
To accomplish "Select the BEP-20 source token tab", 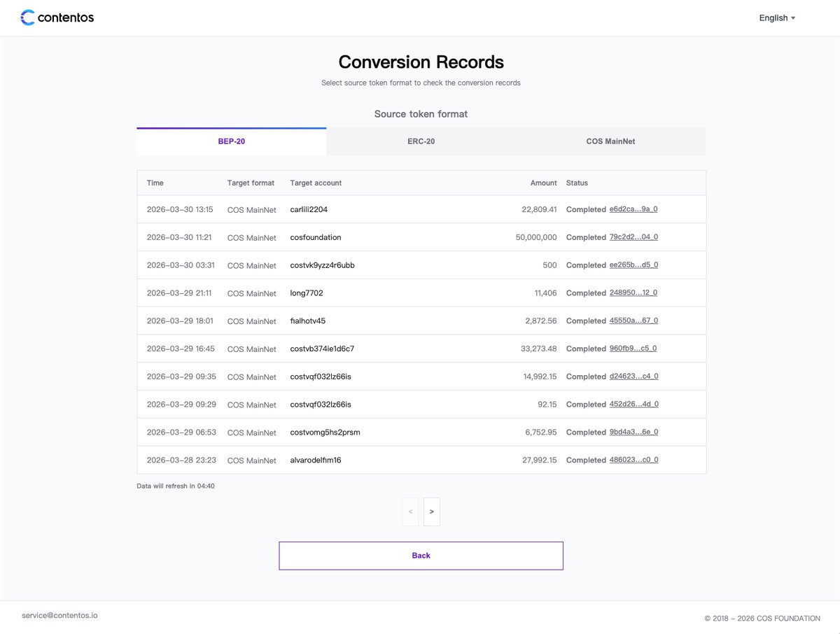I will pyautogui.click(x=232, y=141).
